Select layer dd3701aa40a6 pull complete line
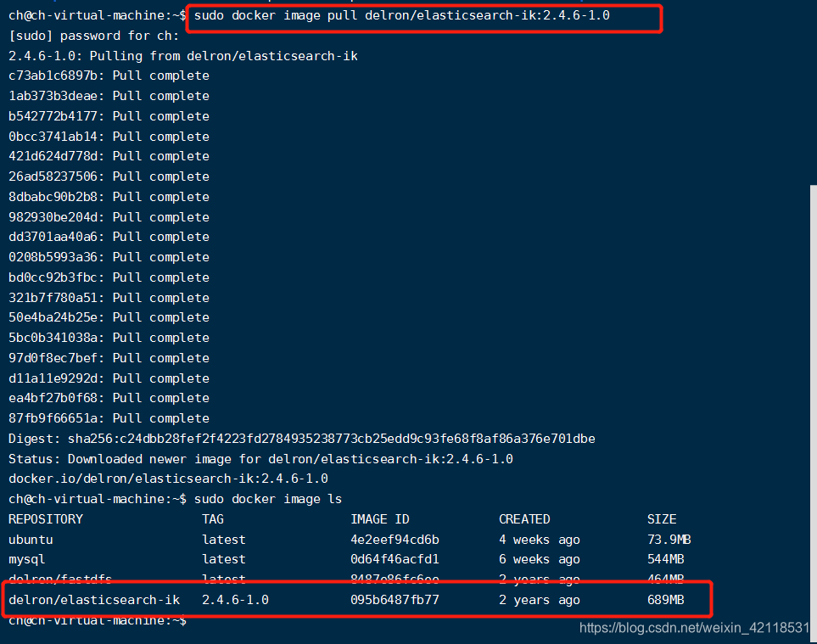This screenshot has width=817, height=644. (109, 237)
